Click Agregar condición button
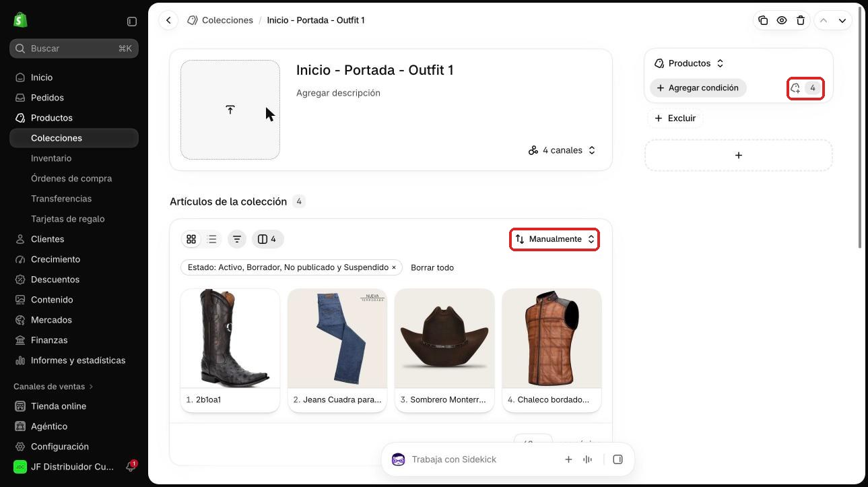Viewport: 868px width, 487px height. click(698, 88)
